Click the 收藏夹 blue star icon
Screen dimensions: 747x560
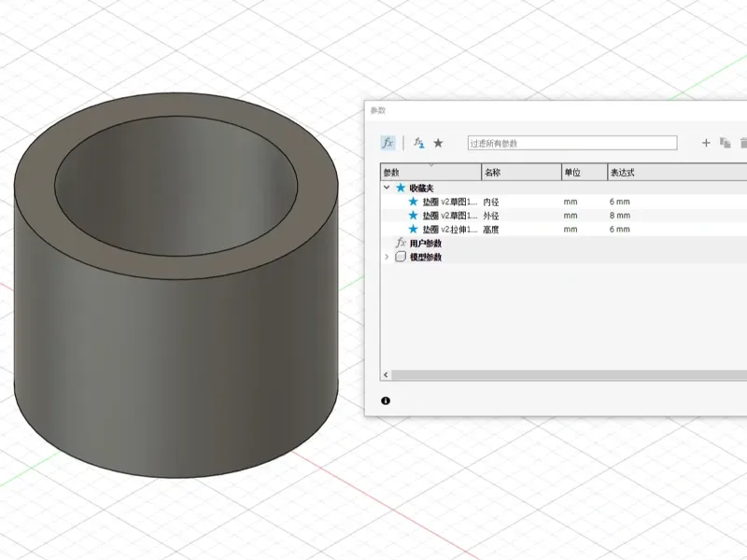[401, 188]
